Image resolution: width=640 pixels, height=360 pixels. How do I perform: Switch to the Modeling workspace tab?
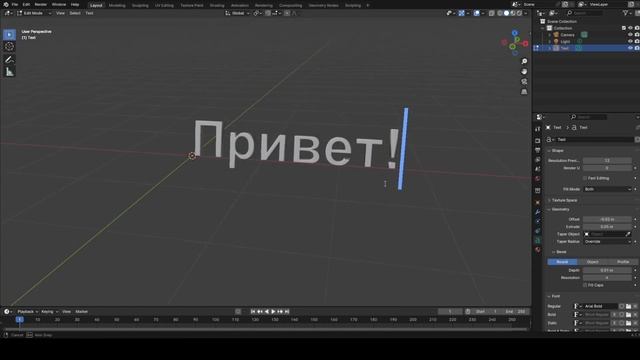coord(117,5)
